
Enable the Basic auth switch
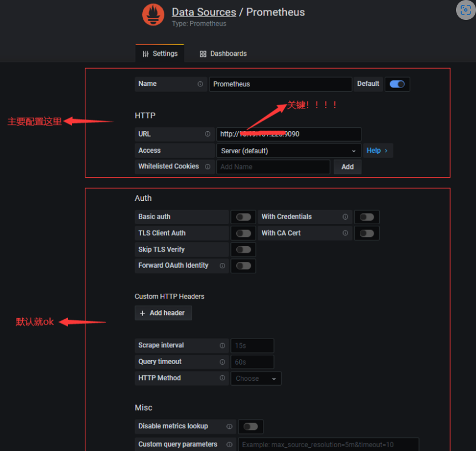coord(244,217)
